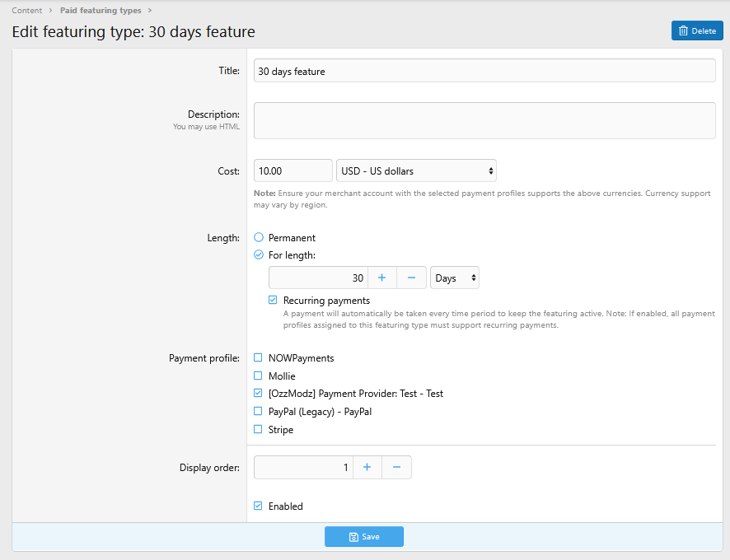Click the Display order value field

[x=303, y=468]
